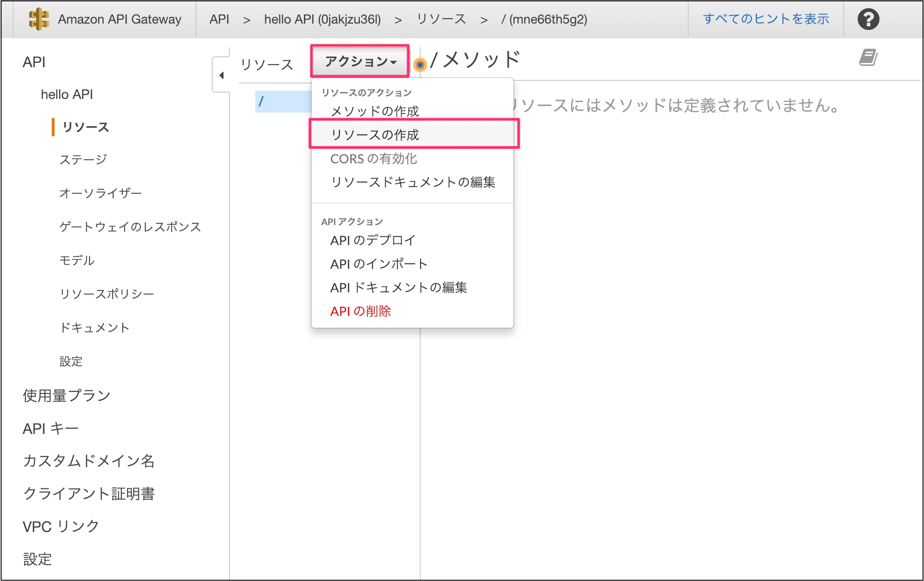924x581 pixels.
Task: Select API ドキュメントの編集 menu entry
Action: 398,287
